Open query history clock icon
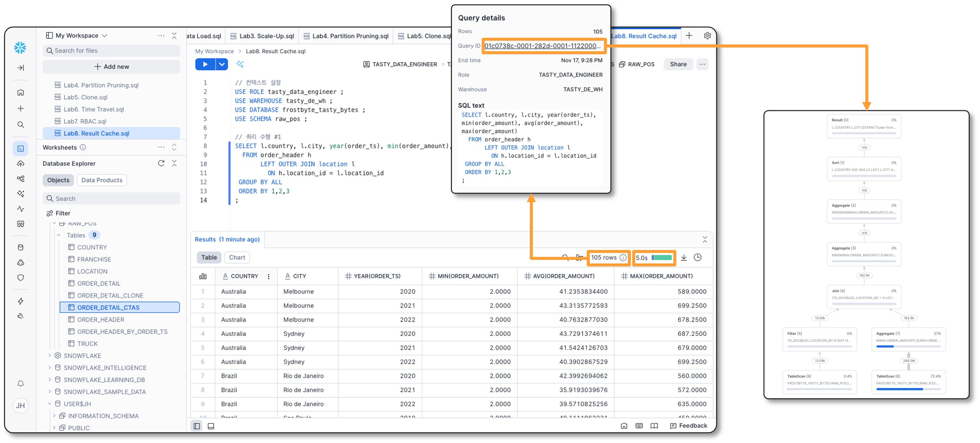This screenshot has width=980, height=443. [x=697, y=258]
